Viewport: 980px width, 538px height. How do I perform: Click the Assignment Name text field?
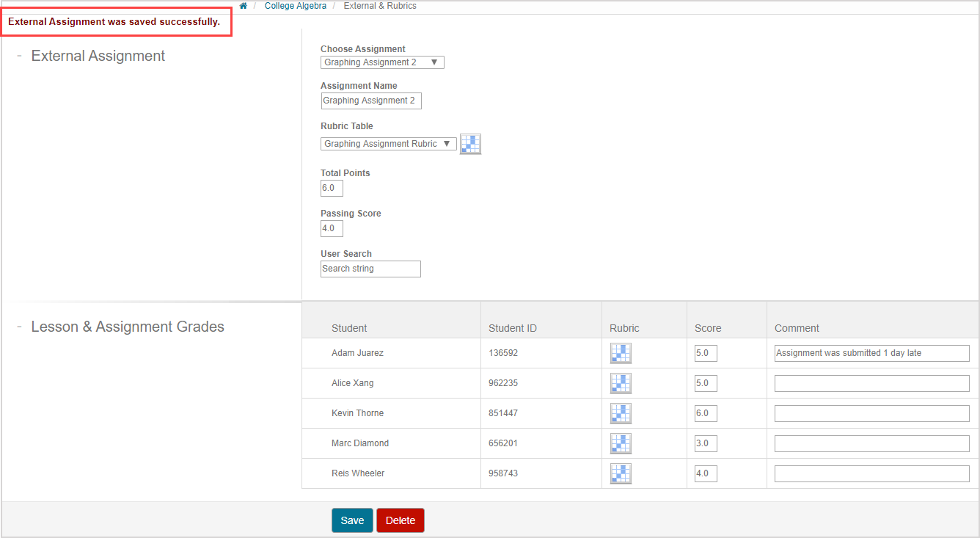371,101
